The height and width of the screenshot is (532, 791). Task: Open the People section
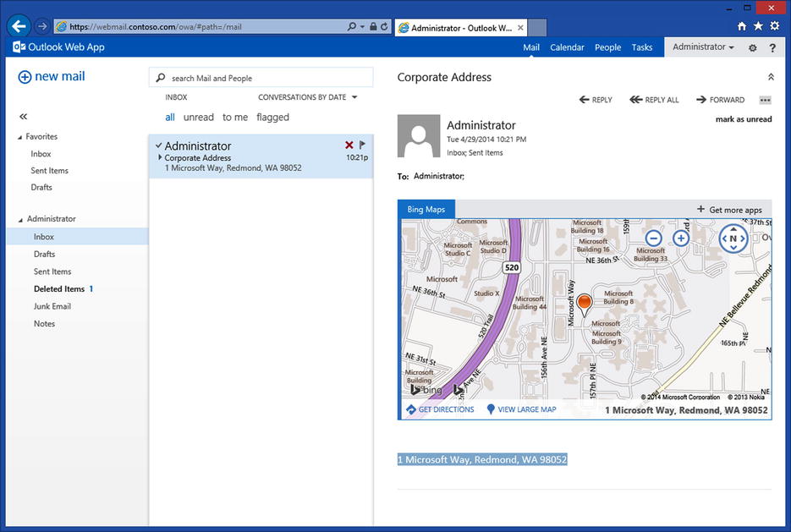coord(608,47)
